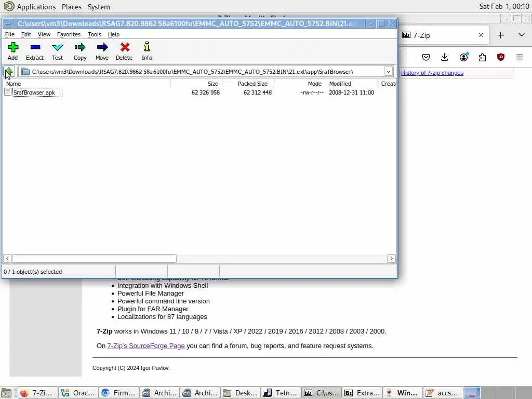Click the address path input field

pyautogui.click(x=207, y=72)
